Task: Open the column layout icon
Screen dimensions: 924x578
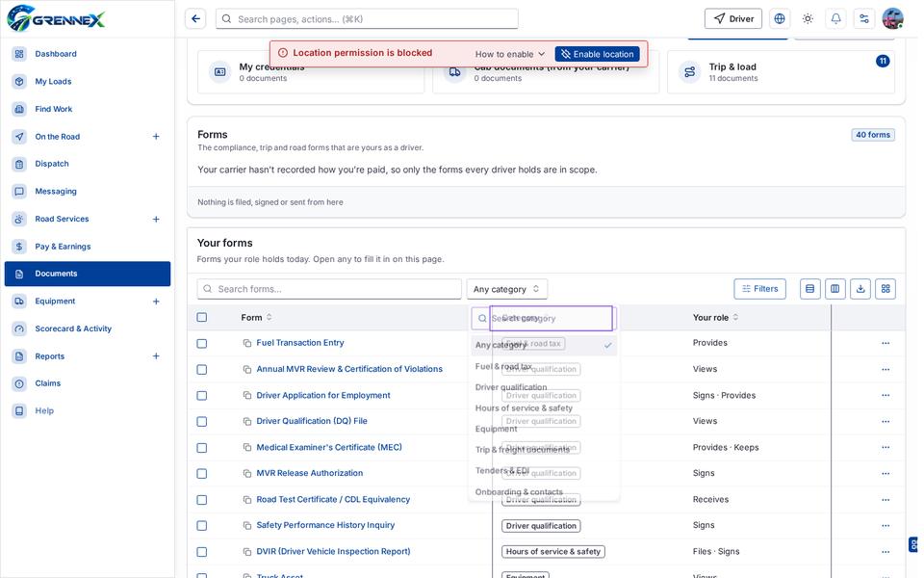Action: click(835, 289)
